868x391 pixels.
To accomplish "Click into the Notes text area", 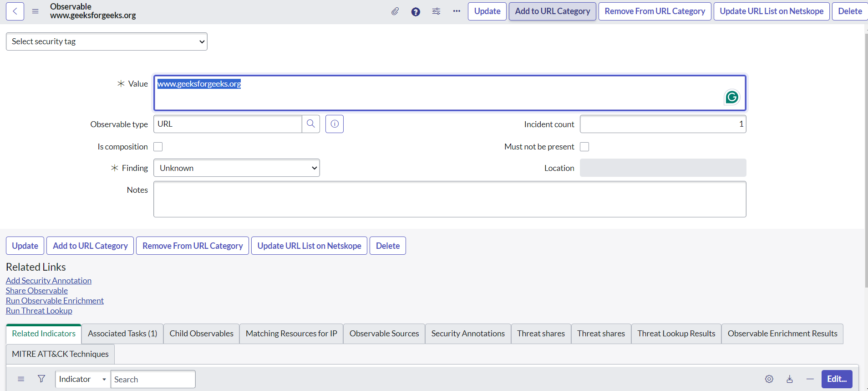I will pos(450,199).
